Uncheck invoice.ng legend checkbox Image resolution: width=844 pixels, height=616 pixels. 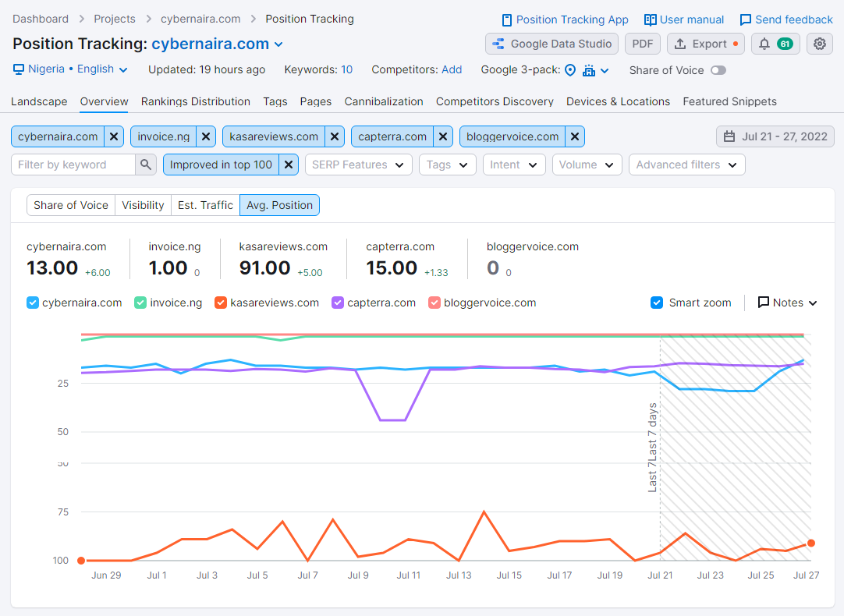click(140, 303)
